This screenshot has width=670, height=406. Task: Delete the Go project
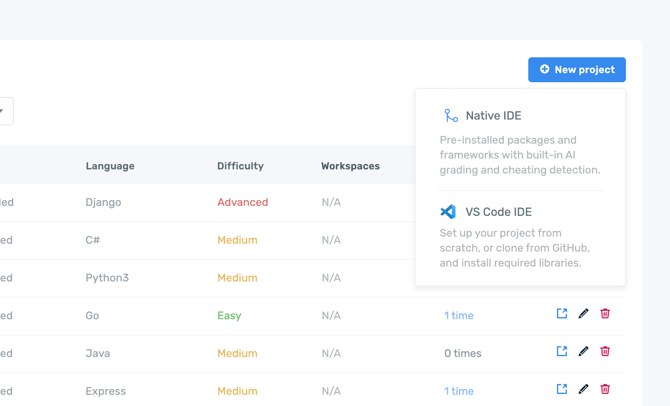(x=605, y=314)
